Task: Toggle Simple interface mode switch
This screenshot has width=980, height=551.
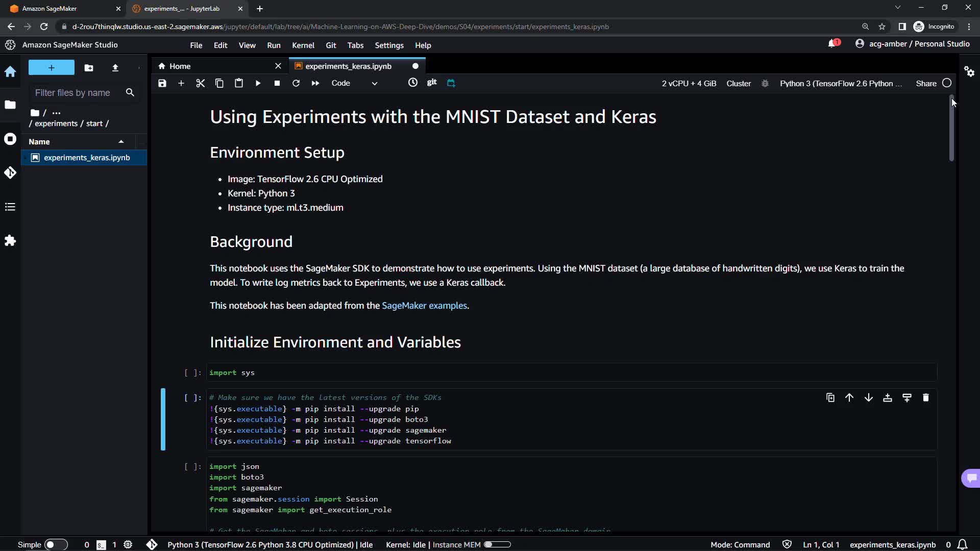Action: (56, 544)
